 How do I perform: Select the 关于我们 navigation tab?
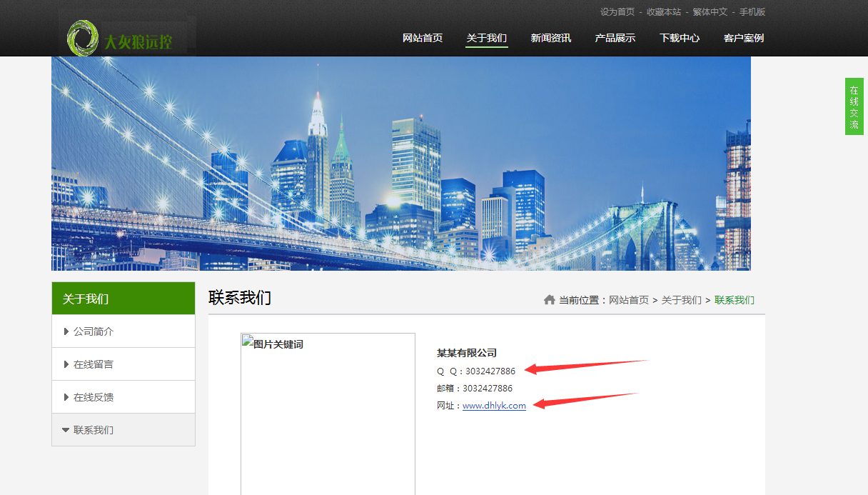486,38
